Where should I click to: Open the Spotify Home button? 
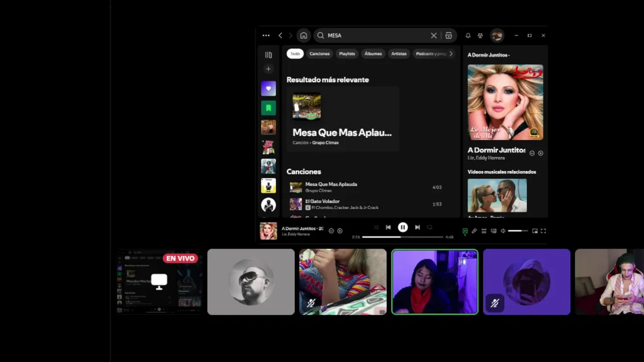click(x=303, y=36)
